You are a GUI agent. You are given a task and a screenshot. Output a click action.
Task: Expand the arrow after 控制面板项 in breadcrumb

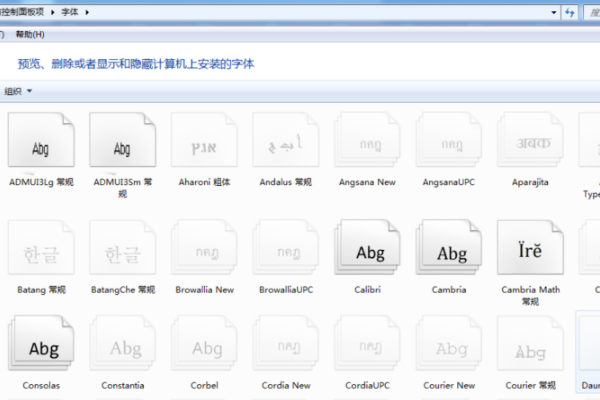[x=53, y=12]
